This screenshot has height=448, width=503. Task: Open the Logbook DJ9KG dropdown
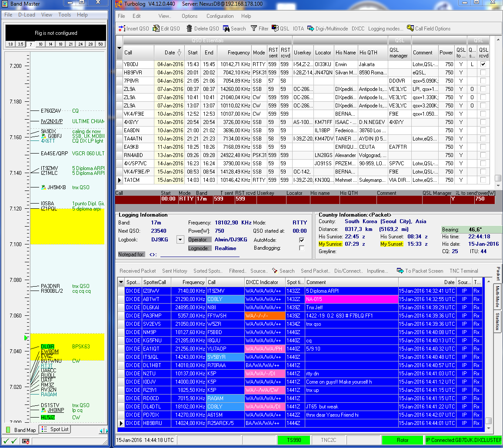coord(180,239)
